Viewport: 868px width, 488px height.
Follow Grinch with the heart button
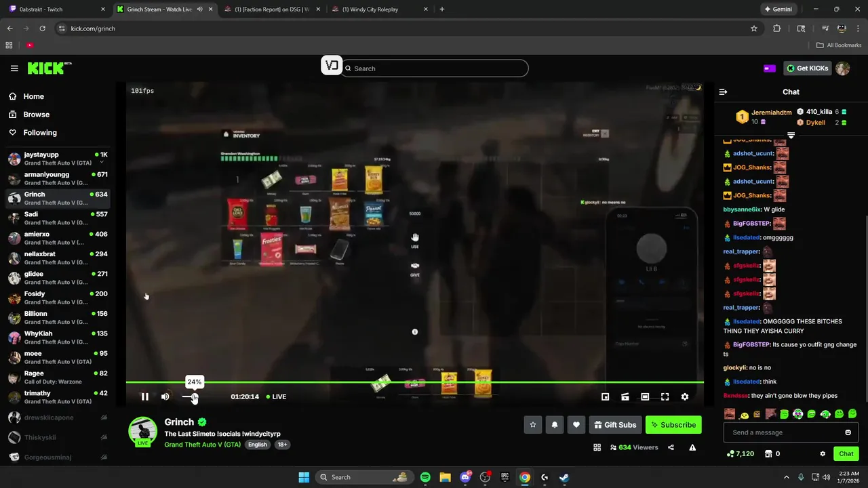(x=576, y=425)
